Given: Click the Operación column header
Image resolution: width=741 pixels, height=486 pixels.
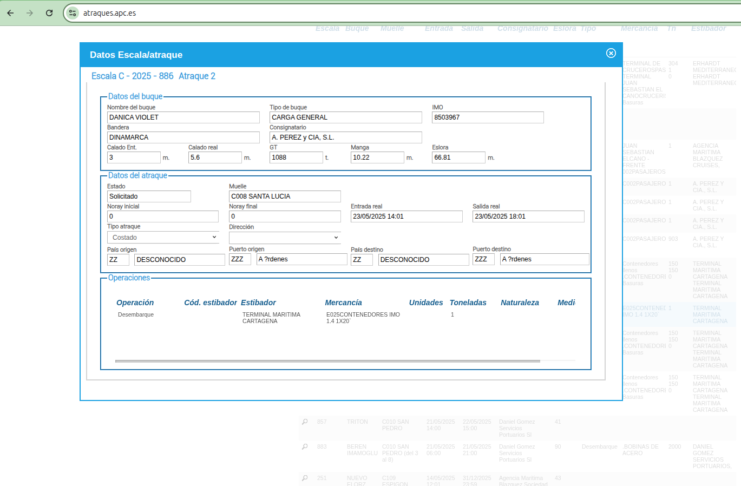Looking at the screenshot, I should pos(135,302).
